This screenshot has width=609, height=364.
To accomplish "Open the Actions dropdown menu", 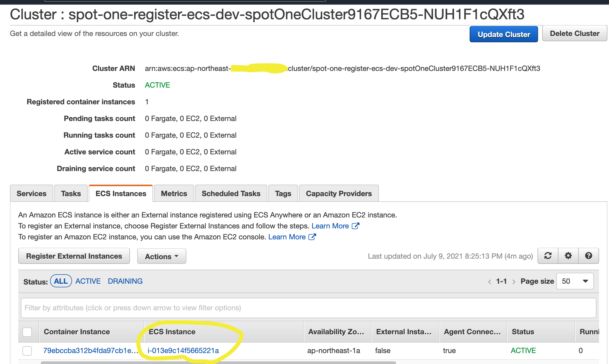I will click(162, 256).
